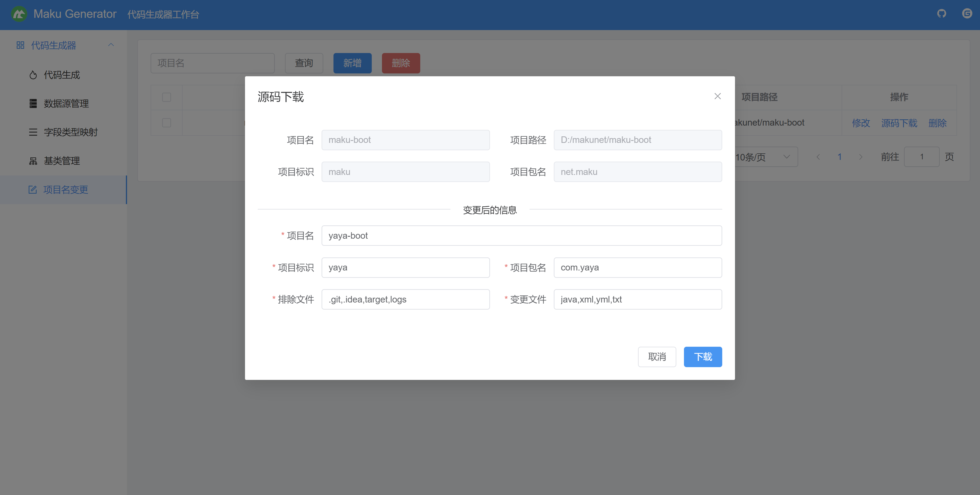Click the 代码生成 flame icon

33,75
